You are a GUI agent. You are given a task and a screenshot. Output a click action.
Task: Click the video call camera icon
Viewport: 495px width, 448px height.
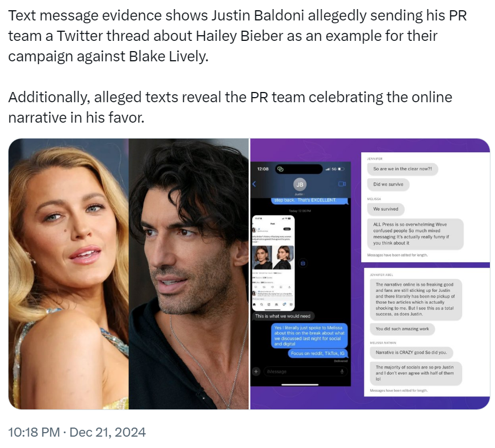click(342, 184)
